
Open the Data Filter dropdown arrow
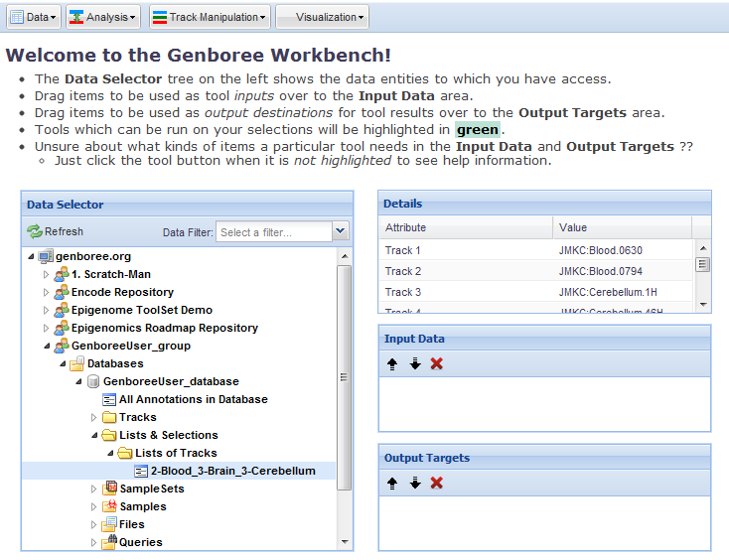click(x=341, y=231)
